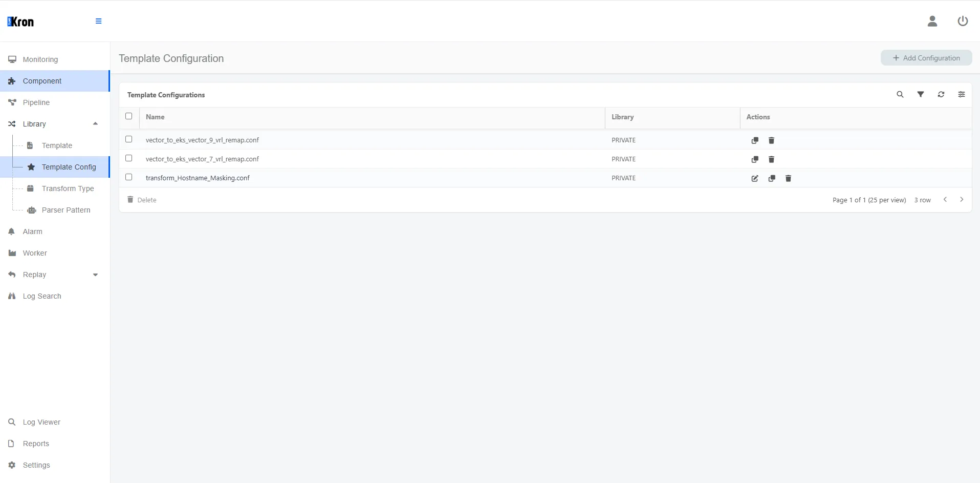This screenshot has width=980, height=483.
Task: Open table column settings sliders icon
Action: [962, 94]
